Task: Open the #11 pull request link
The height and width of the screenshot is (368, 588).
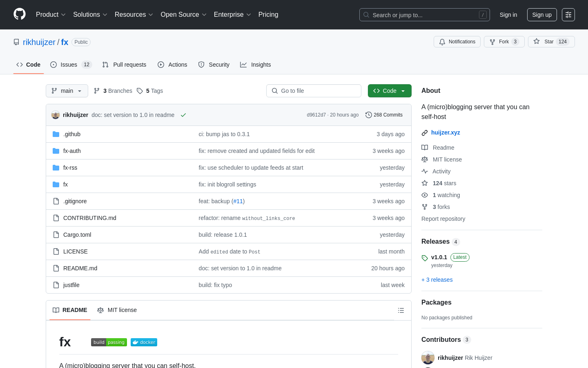Action: 238,201
